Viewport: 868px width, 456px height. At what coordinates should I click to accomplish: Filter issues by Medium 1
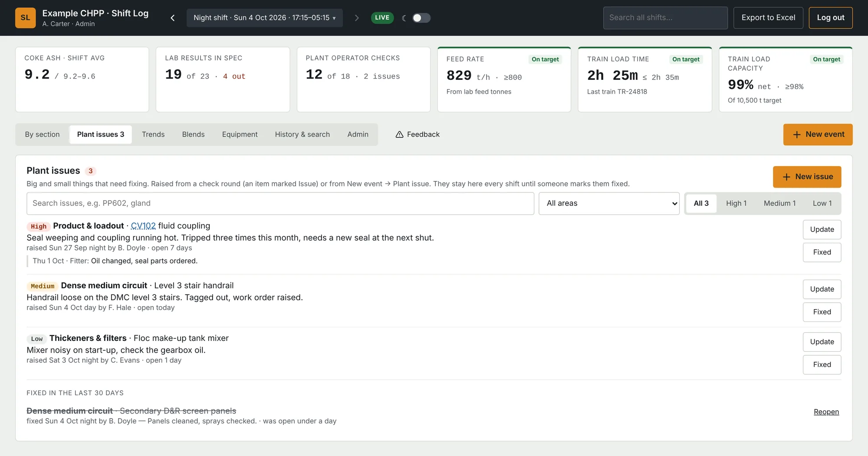779,203
